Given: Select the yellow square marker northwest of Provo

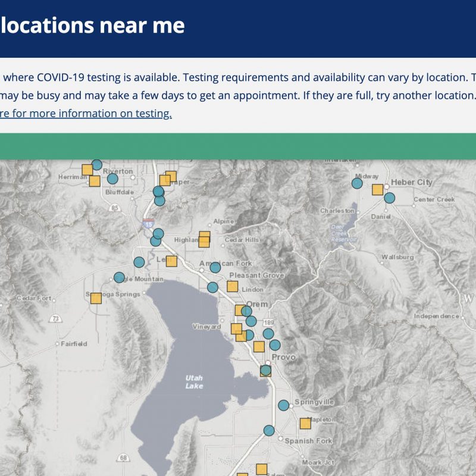Looking at the screenshot, I should 259,346.
